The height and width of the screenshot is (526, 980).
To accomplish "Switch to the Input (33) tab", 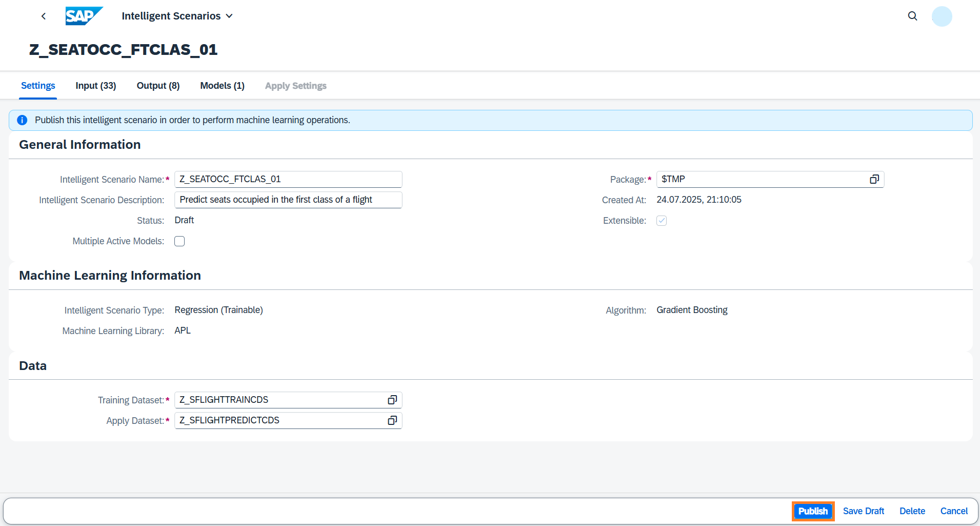I will click(95, 86).
